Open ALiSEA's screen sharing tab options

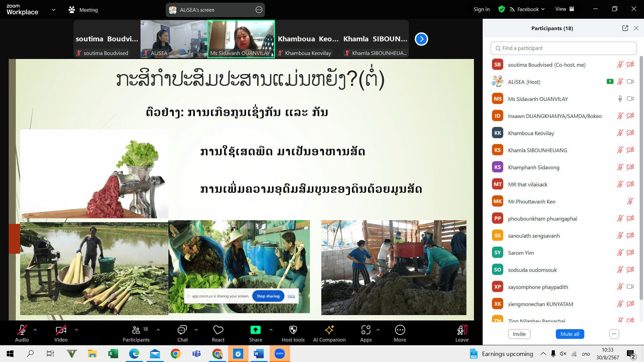[x=258, y=10]
